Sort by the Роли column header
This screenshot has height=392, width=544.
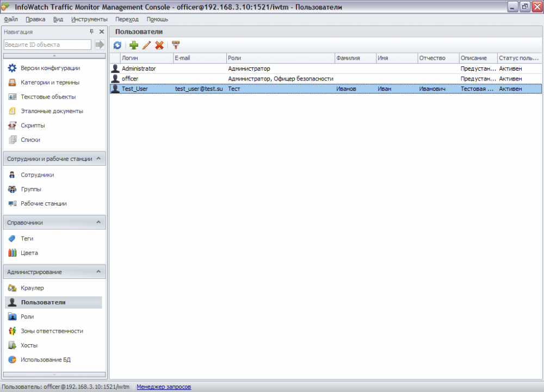tap(281, 58)
